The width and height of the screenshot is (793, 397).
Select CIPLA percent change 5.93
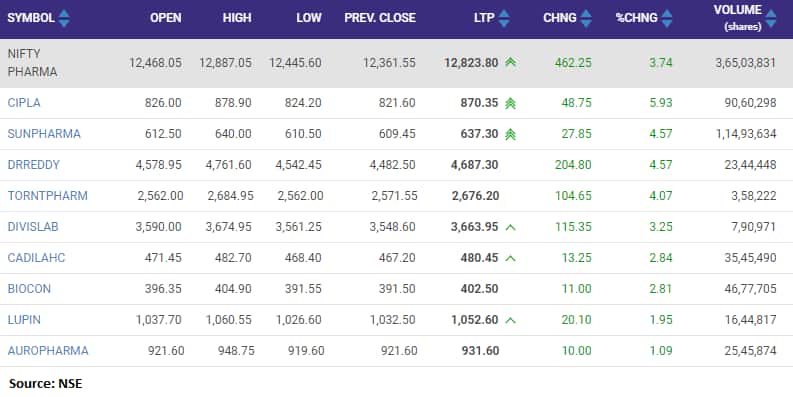point(661,103)
